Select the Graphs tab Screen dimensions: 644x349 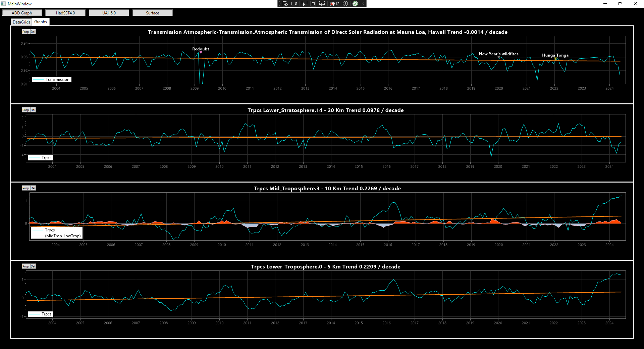(x=41, y=22)
